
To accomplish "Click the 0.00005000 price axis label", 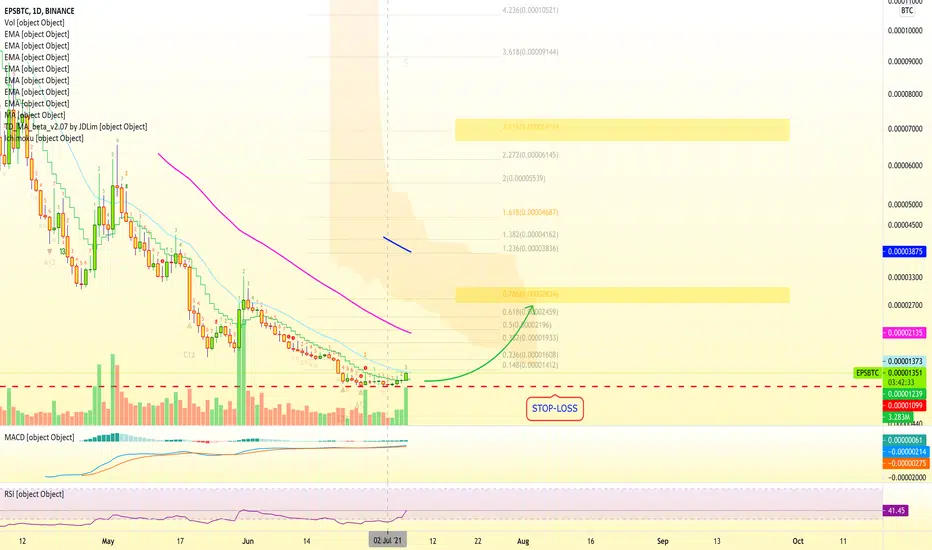I will pos(905,204).
